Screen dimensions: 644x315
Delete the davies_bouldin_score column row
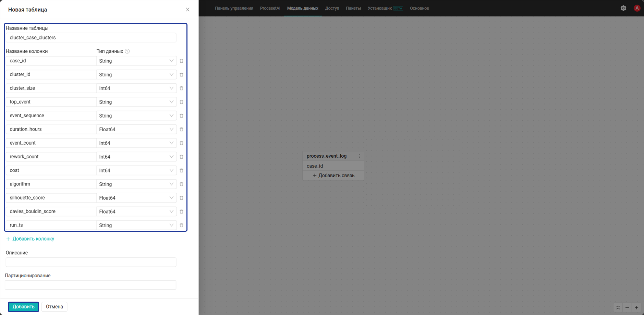pyautogui.click(x=181, y=212)
